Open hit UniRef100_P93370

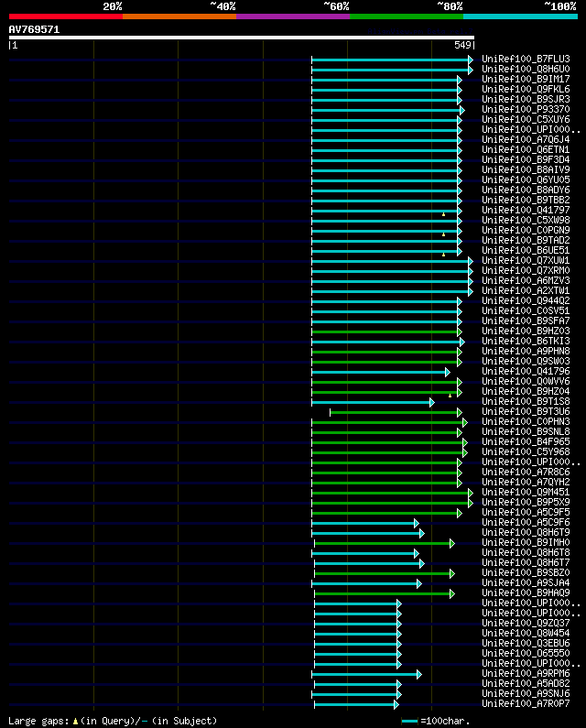[526, 110]
